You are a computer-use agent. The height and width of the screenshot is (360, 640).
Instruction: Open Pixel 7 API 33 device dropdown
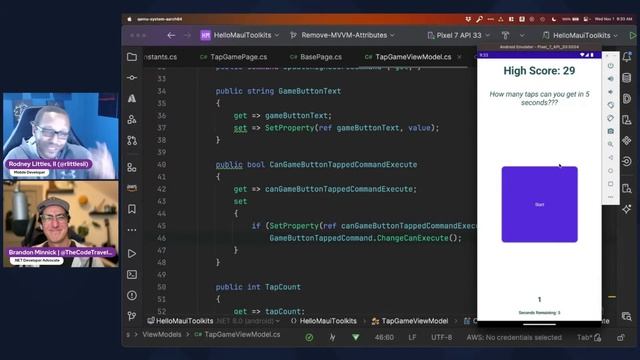pos(459,36)
